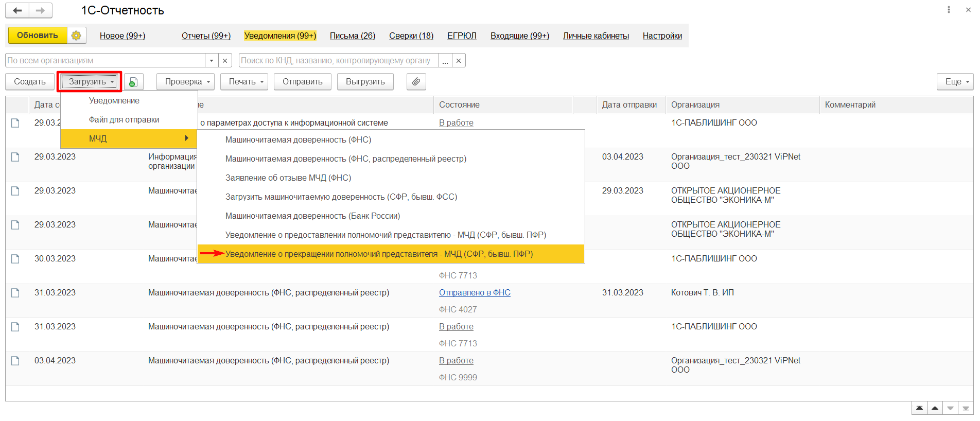980x421 pixels.
Task: Sort by Организация column header
Action: (x=742, y=105)
